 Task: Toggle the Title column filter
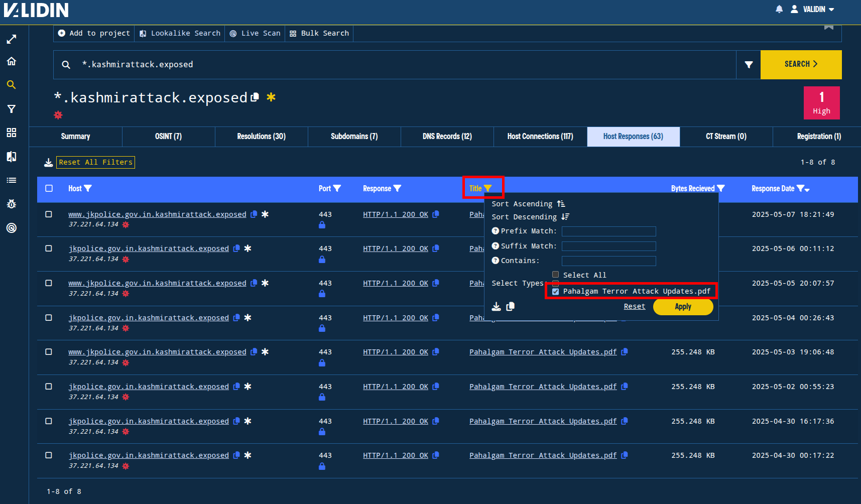pyautogui.click(x=487, y=188)
